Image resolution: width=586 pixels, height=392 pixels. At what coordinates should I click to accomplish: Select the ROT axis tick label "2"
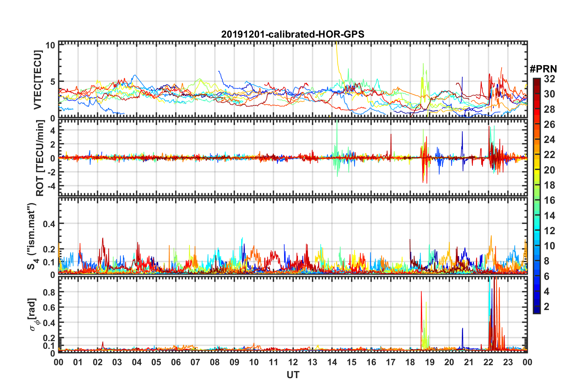click(53, 145)
